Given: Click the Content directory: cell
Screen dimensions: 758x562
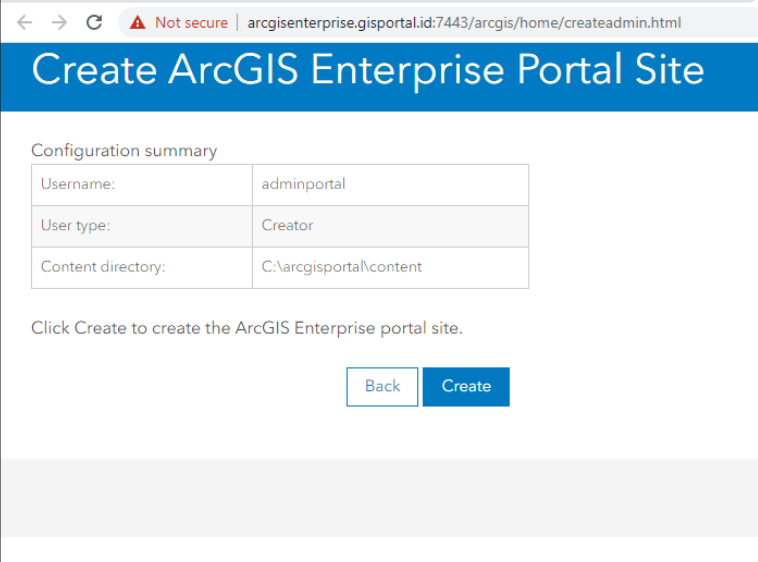Looking at the screenshot, I should coord(142,268).
